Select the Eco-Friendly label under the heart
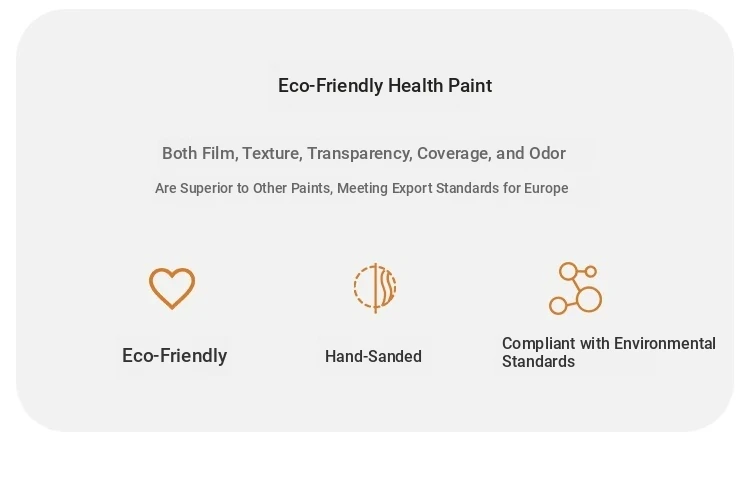 [175, 356]
